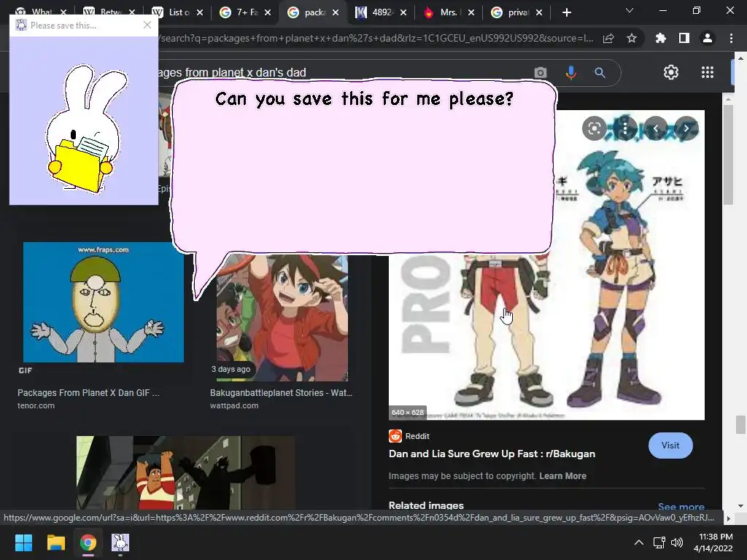Click the blue search magnifier icon
This screenshot has height=560, width=747.
(x=600, y=72)
